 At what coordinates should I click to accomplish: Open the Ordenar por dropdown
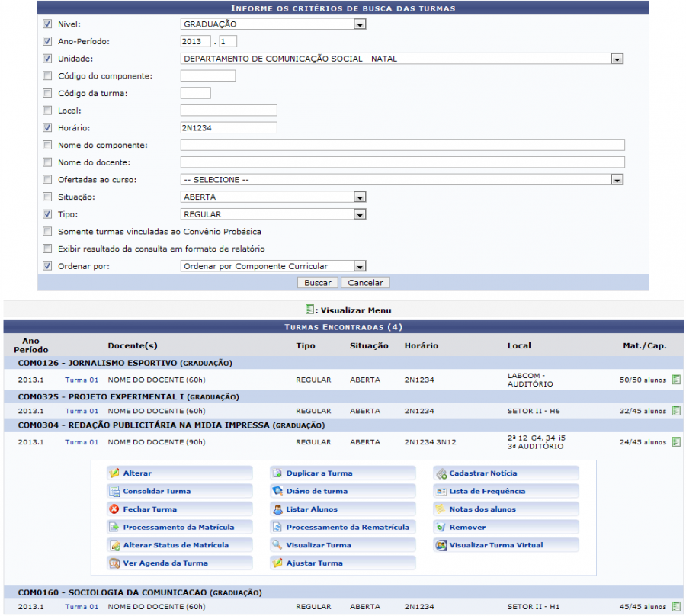(x=360, y=266)
